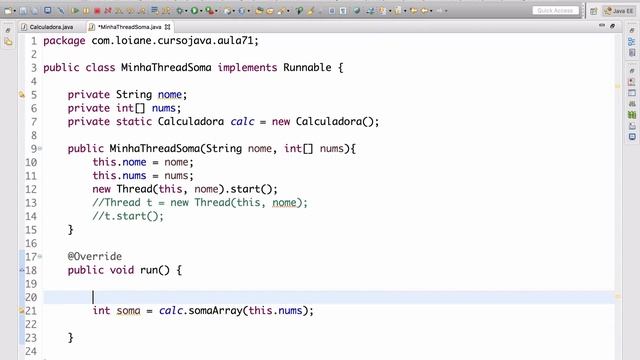
Task: Click the New file toolbar icon
Action: tap(8, 11)
